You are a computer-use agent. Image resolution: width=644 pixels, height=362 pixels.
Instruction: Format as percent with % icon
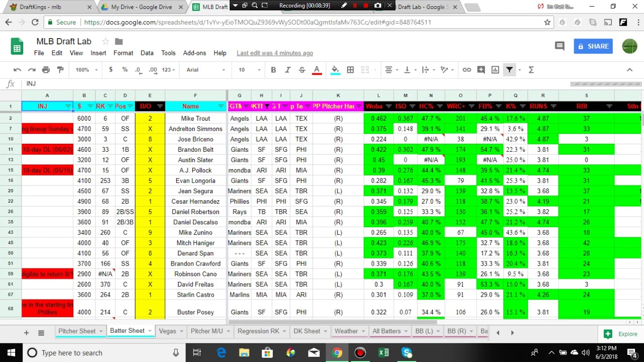point(125,70)
